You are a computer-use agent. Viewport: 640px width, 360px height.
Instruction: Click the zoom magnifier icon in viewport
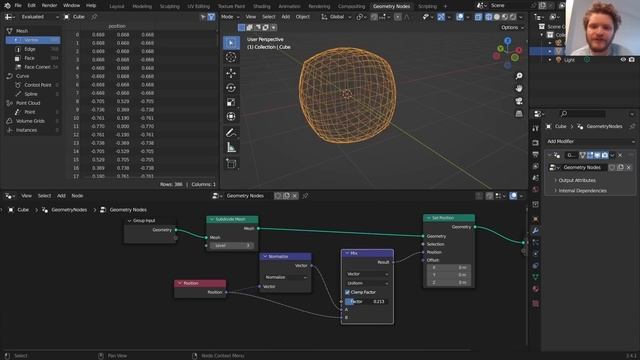tap(519, 76)
